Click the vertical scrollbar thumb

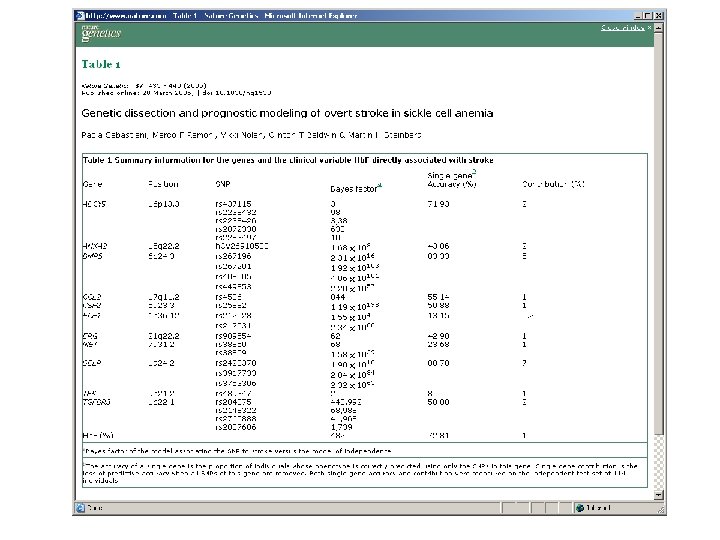coord(658,233)
